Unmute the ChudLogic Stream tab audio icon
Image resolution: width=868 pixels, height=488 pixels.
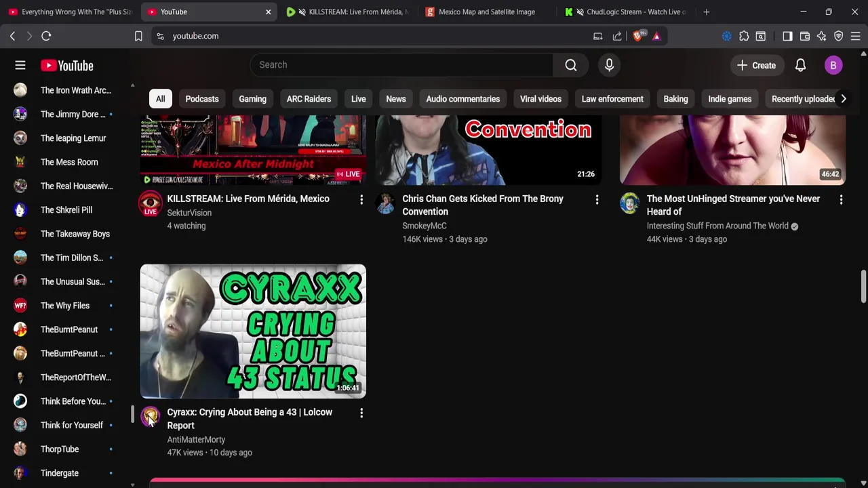[x=580, y=12]
